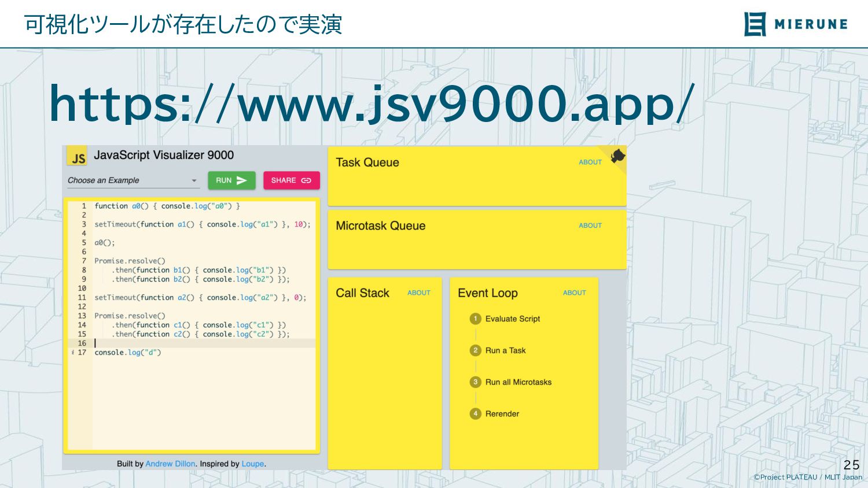The height and width of the screenshot is (488, 868).
Task: Follow the Loupe link
Action: click(253, 464)
